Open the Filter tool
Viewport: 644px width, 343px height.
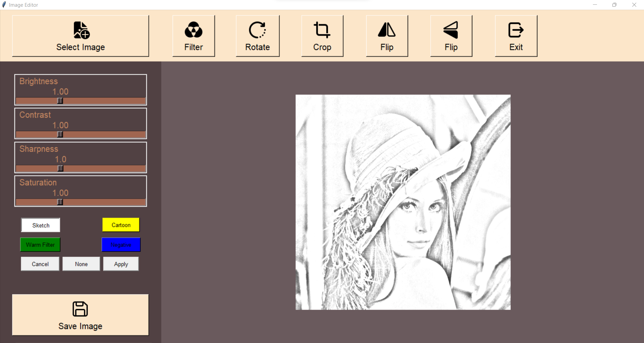pyautogui.click(x=193, y=35)
